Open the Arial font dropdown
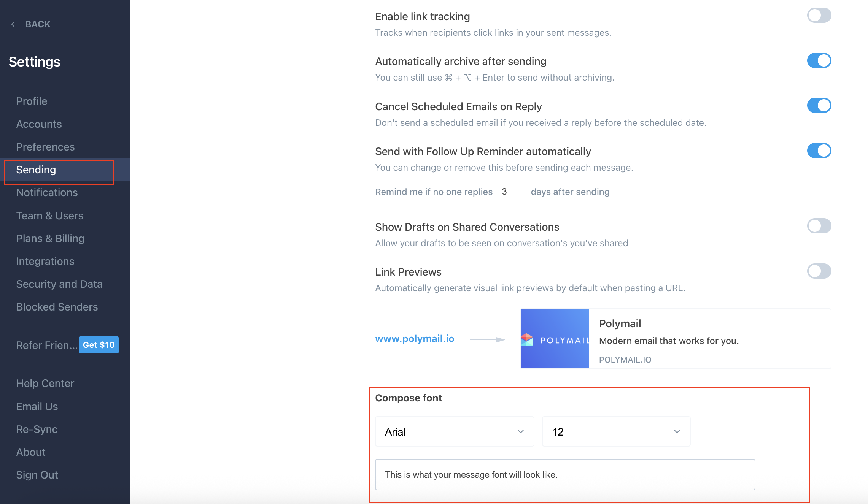The height and width of the screenshot is (504, 868). [x=455, y=431]
